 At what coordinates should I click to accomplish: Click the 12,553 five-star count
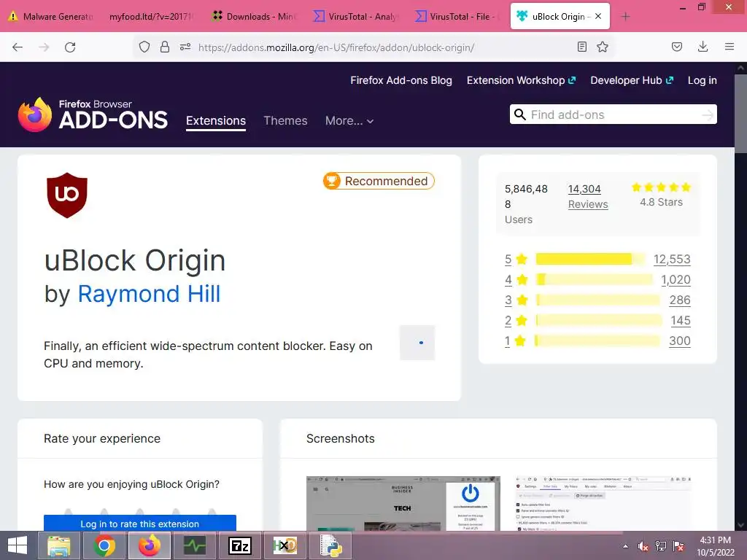click(672, 259)
